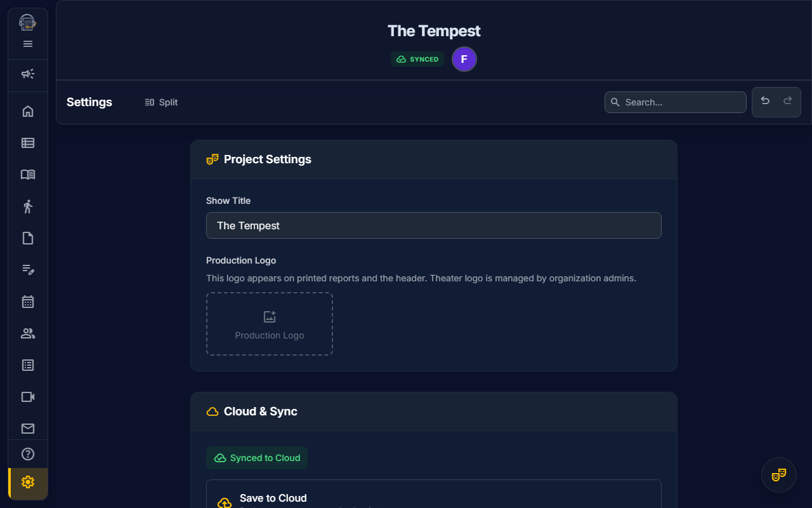Click the theater masks app logo

27,22
